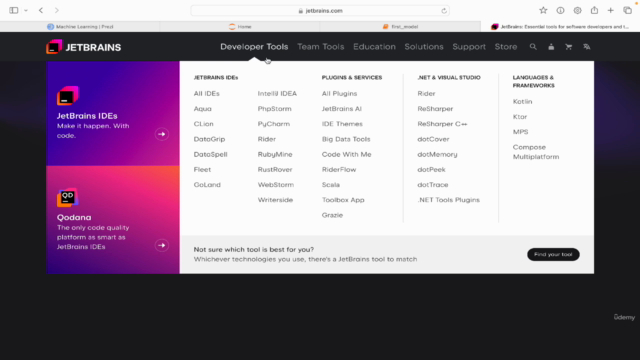Open the dotTrace link
This screenshot has height=360, width=640.
(x=433, y=185)
